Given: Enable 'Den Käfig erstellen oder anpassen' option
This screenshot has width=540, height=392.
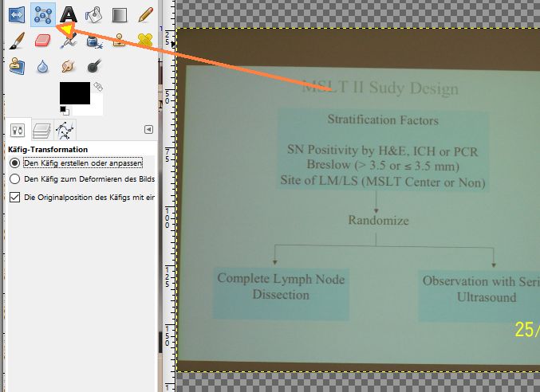Looking at the screenshot, I should (x=14, y=163).
